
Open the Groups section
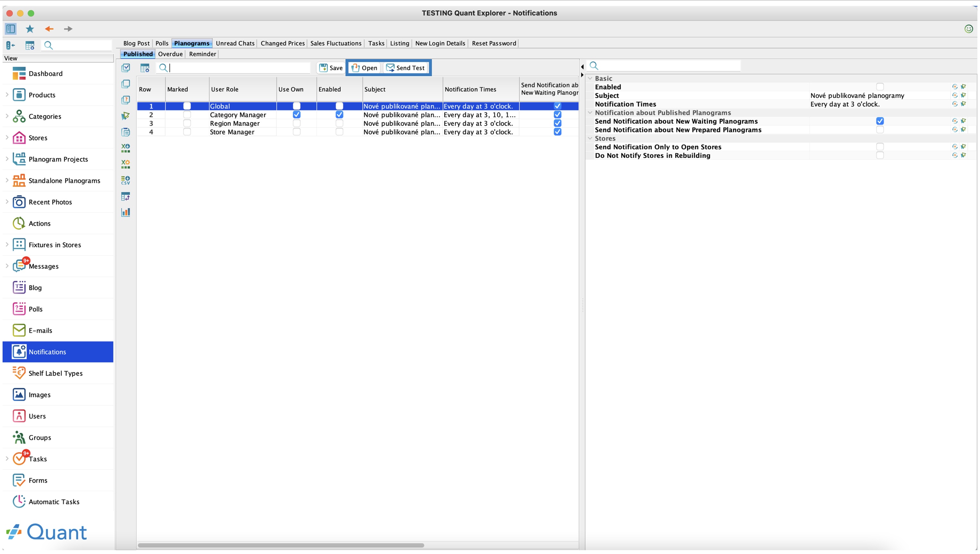(x=58, y=437)
